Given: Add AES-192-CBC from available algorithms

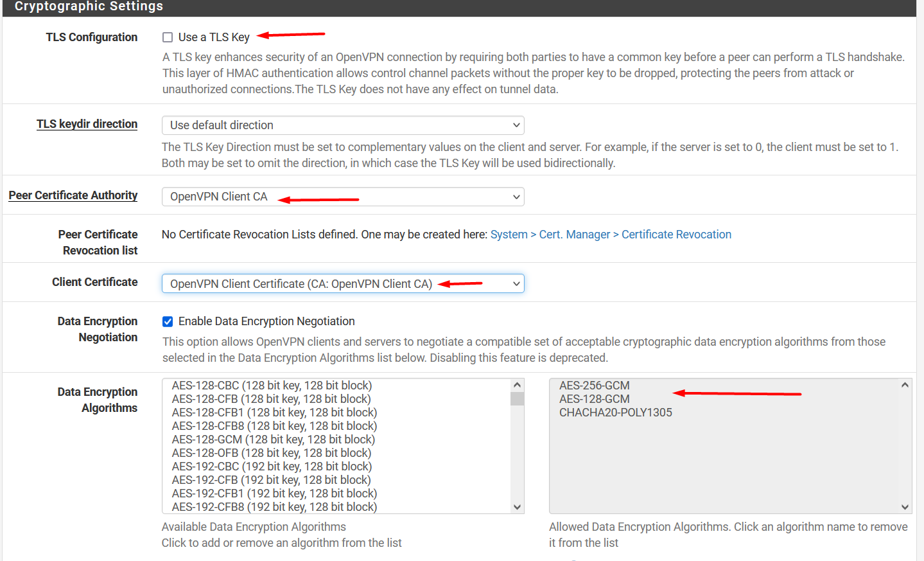Looking at the screenshot, I should coord(272,467).
